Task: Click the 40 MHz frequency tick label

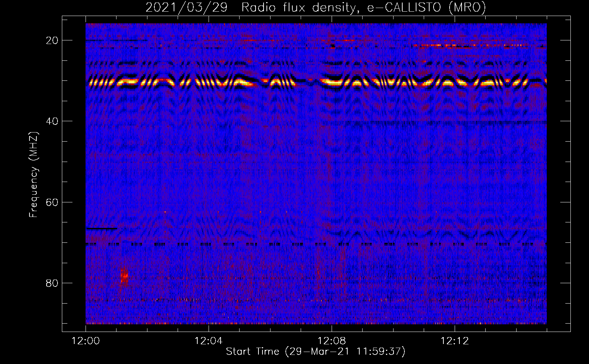Action: [52, 121]
